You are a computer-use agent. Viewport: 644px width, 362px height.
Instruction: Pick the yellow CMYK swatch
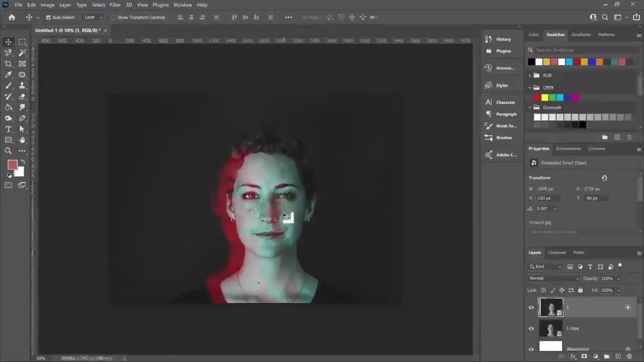(x=545, y=98)
